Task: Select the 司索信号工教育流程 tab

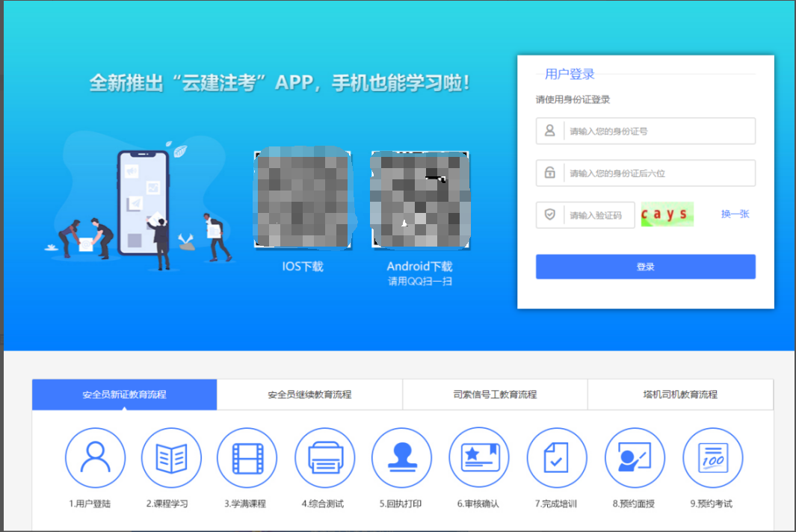Action: [495, 395]
